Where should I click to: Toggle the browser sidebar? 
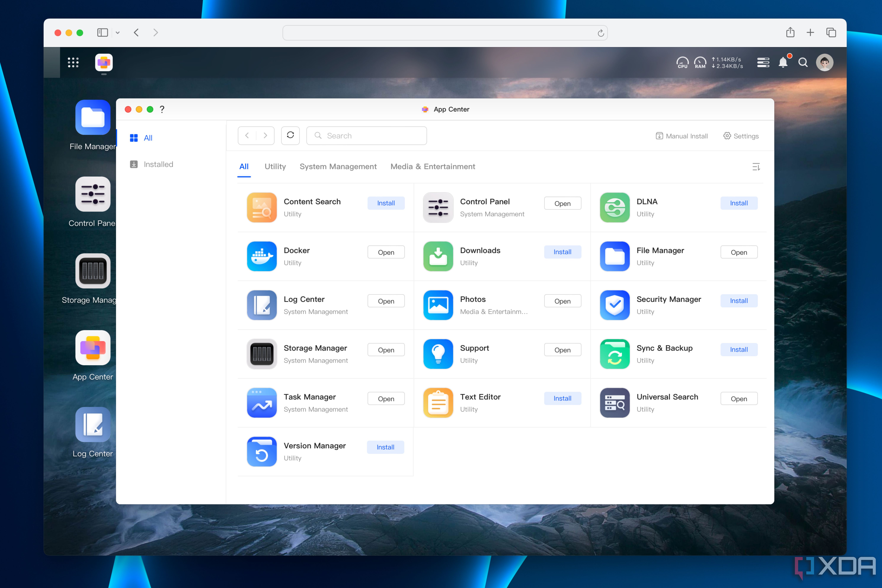pyautogui.click(x=102, y=33)
